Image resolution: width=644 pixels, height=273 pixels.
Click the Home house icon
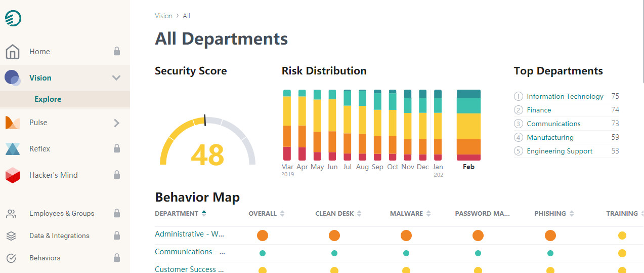coord(13,52)
